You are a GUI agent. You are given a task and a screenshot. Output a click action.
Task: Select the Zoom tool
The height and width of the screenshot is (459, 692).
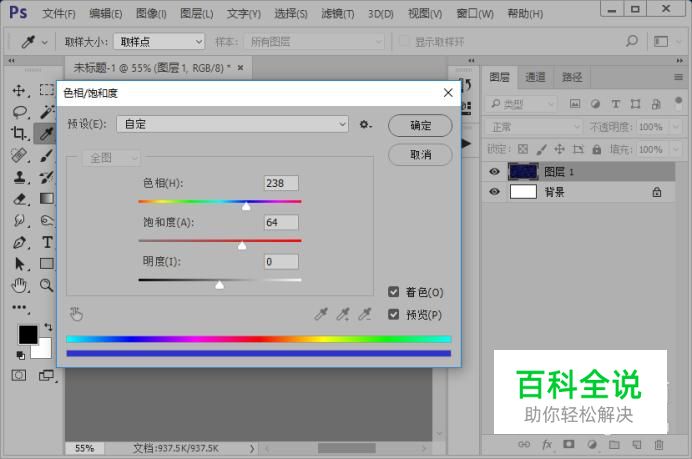[x=47, y=285]
